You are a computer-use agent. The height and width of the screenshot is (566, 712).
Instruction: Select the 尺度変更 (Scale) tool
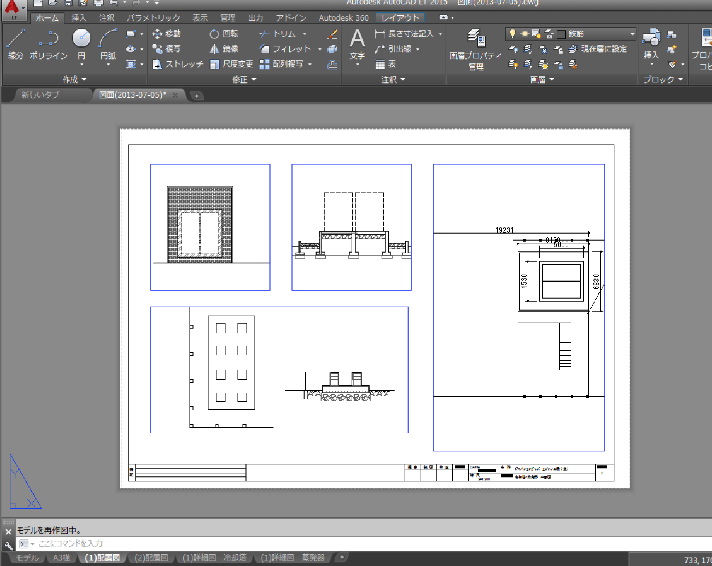click(231, 64)
